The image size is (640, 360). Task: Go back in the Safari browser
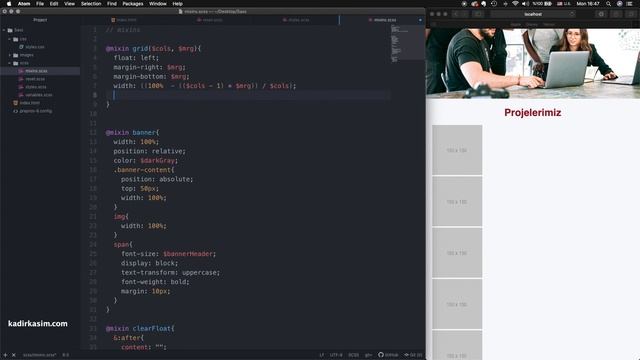pos(456,14)
